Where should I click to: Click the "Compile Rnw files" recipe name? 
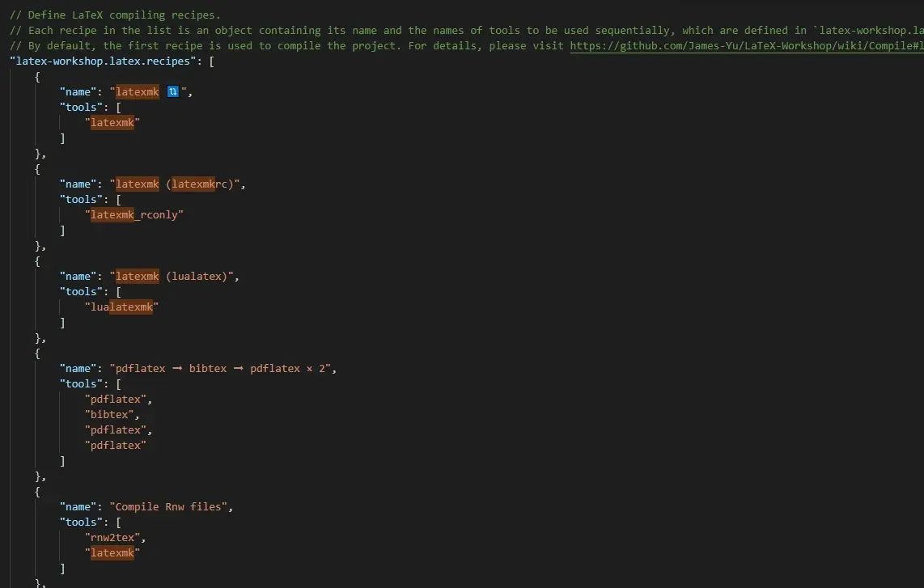(167, 506)
